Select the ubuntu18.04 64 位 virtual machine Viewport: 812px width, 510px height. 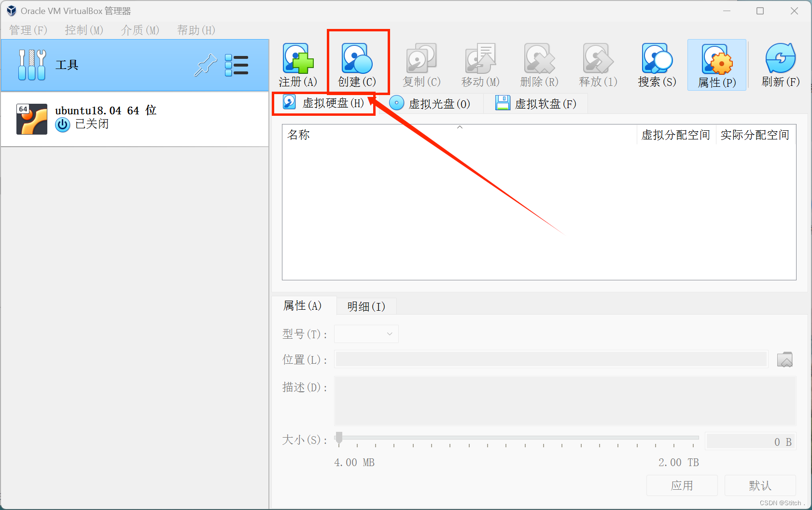point(135,119)
